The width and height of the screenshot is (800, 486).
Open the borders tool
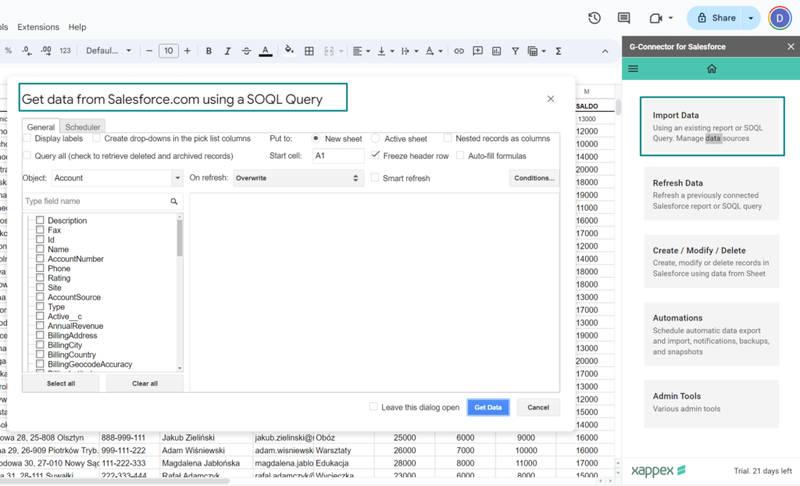(309, 50)
